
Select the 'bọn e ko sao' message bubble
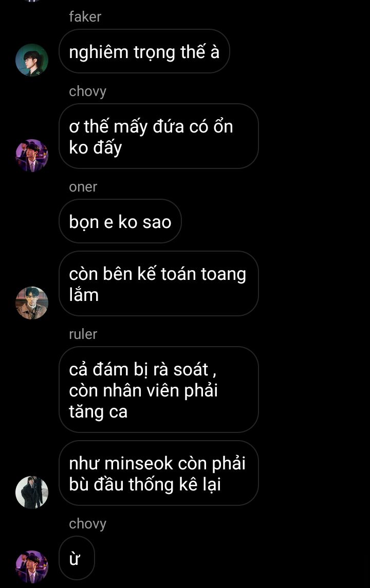point(120,221)
